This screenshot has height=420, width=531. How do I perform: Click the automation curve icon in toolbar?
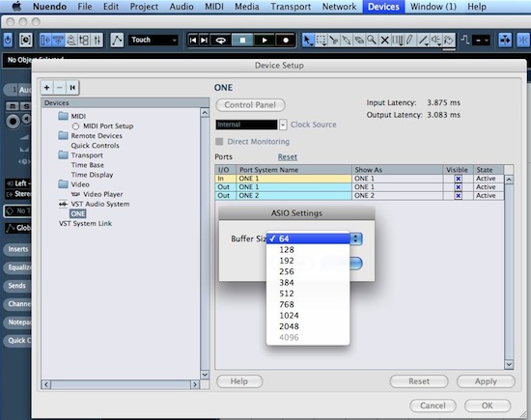(x=117, y=40)
